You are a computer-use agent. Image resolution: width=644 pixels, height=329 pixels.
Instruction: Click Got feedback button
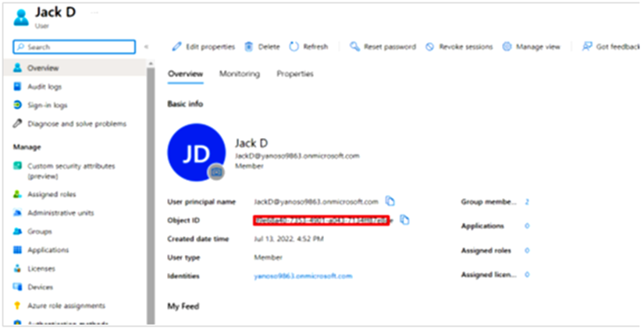(611, 47)
